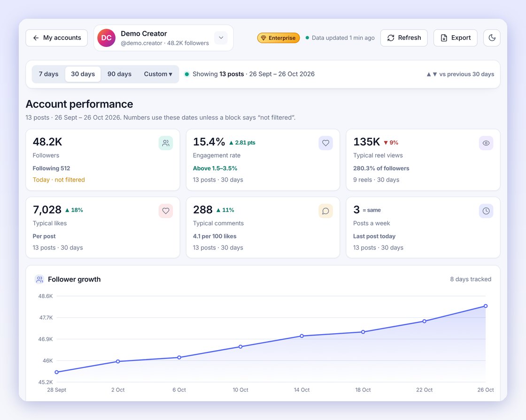Click the 48.2K followers value
Viewport: 526px width, 420px height.
tap(47, 142)
